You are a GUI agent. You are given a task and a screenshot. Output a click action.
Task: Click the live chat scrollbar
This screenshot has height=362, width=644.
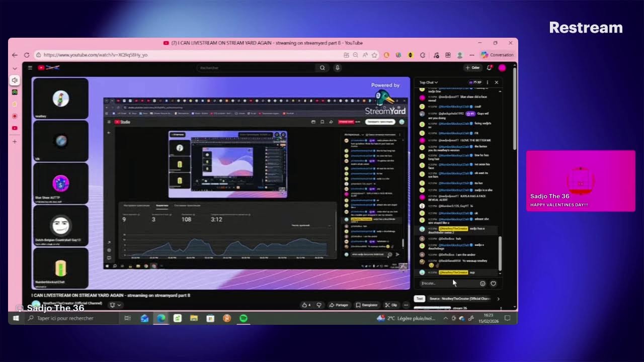coord(500,253)
